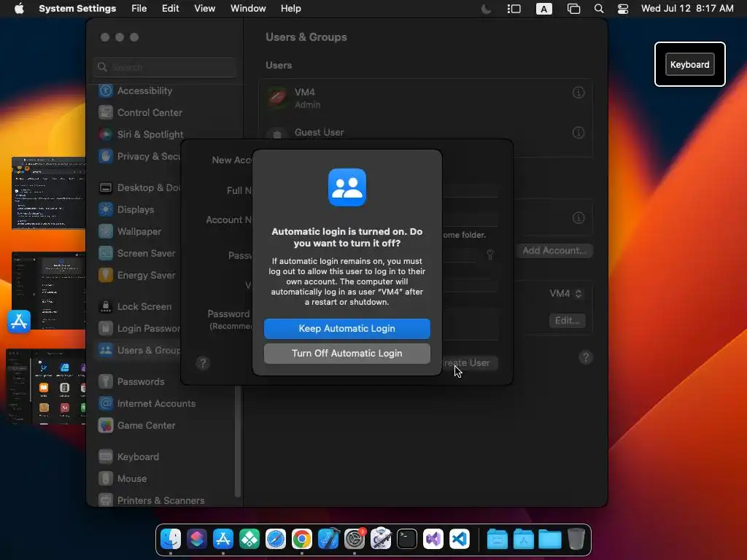The height and width of the screenshot is (560, 747).
Task: Click Add Account button
Action: coord(554,251)
